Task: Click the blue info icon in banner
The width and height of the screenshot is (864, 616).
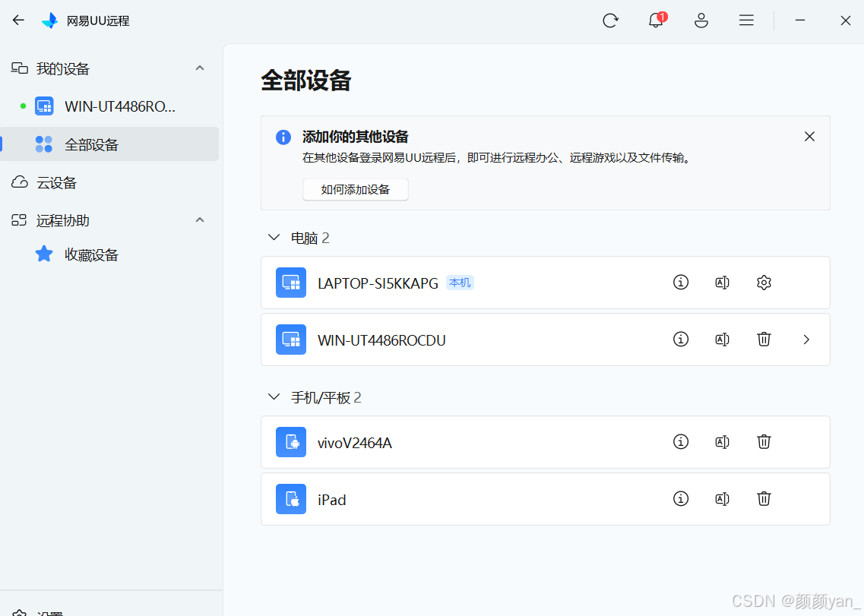Action: pos(283,137)
